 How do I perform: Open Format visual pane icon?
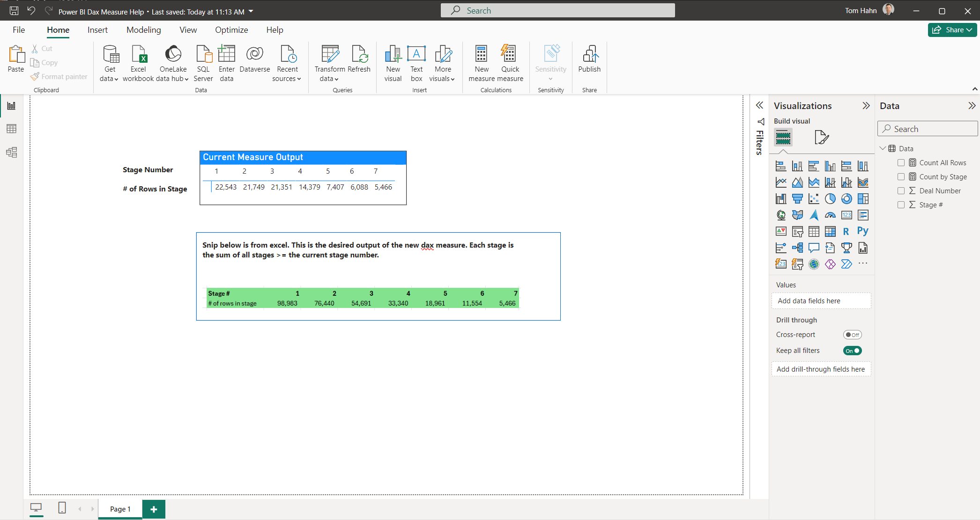[822, 137]
